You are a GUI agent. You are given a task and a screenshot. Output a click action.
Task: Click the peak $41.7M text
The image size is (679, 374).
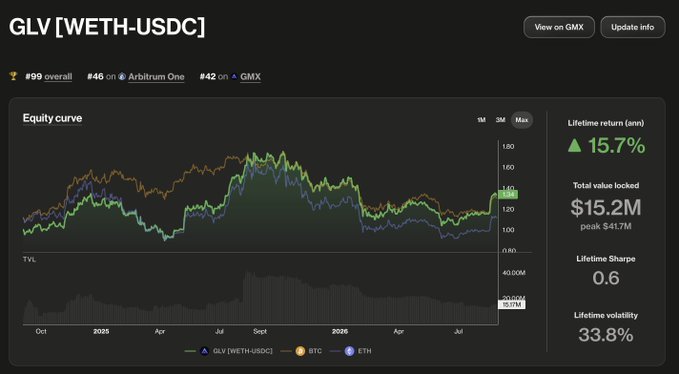pyautogui.click(x=606, y=226)
